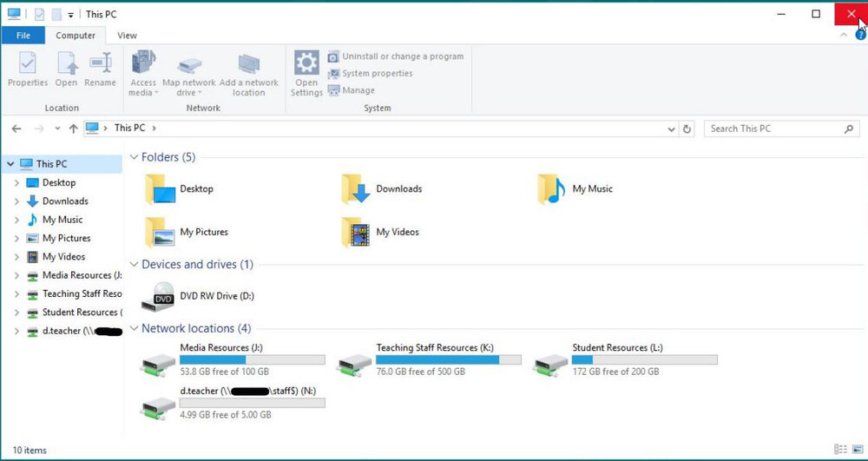Select the Desktop folder icon
This screenshot has height=461, width=868.
point(161,189)
